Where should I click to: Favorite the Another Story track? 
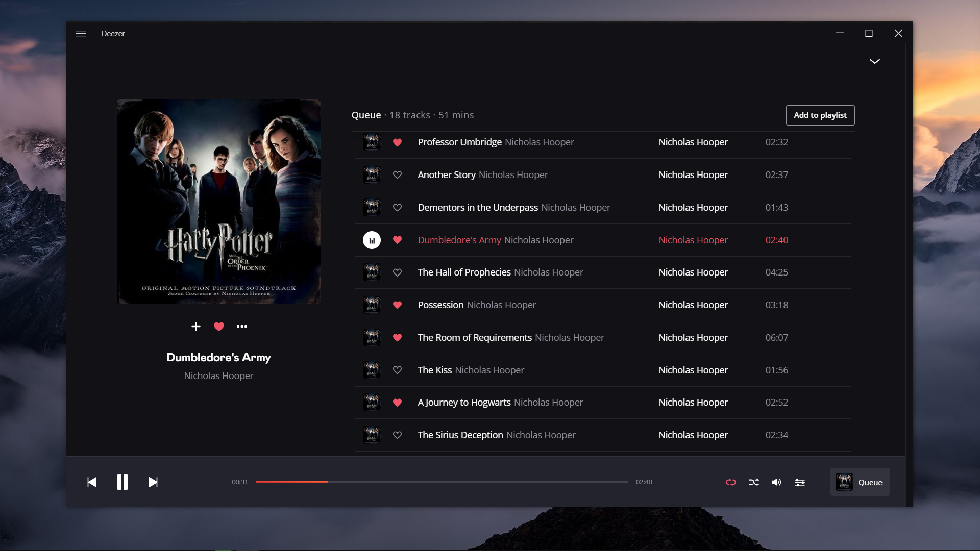[x=397, y=175]
